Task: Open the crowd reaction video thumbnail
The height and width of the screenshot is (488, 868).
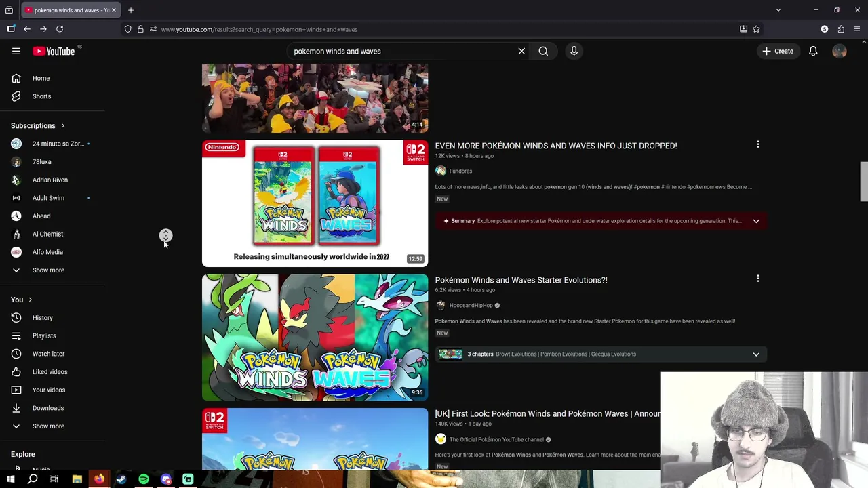Action: click(315, 98)
